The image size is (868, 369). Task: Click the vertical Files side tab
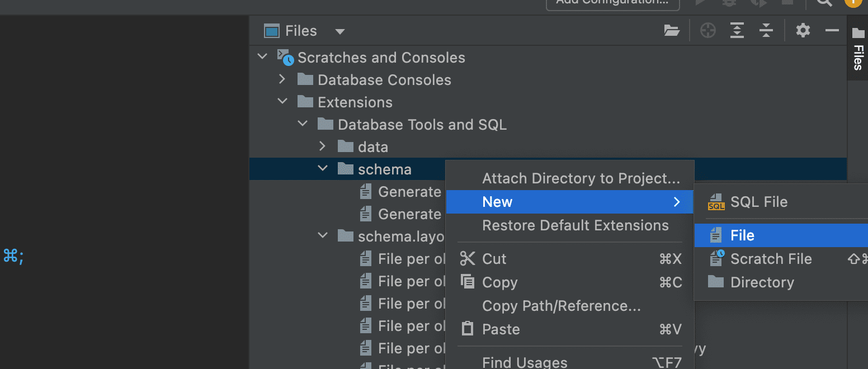click(x=858, y=50)
